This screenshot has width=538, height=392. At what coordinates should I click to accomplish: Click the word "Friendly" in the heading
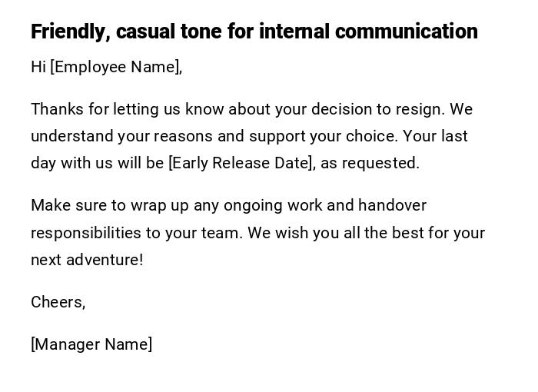click(66, 32)
